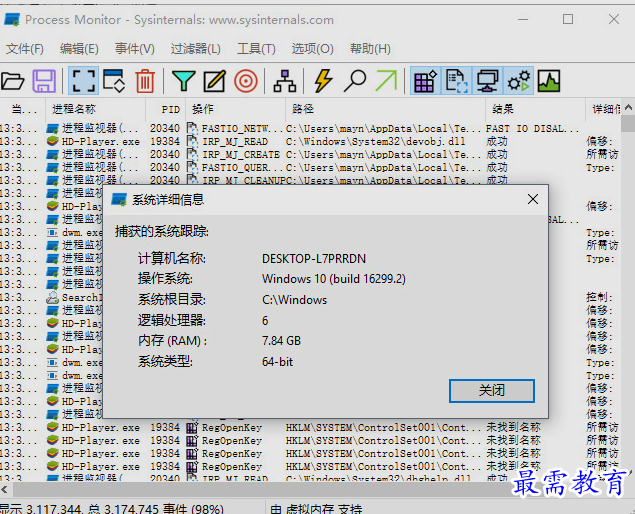Toggle showing profiling events graph icon
The height and width of the screenshot is (514, 635).
[x=549, y=81]
